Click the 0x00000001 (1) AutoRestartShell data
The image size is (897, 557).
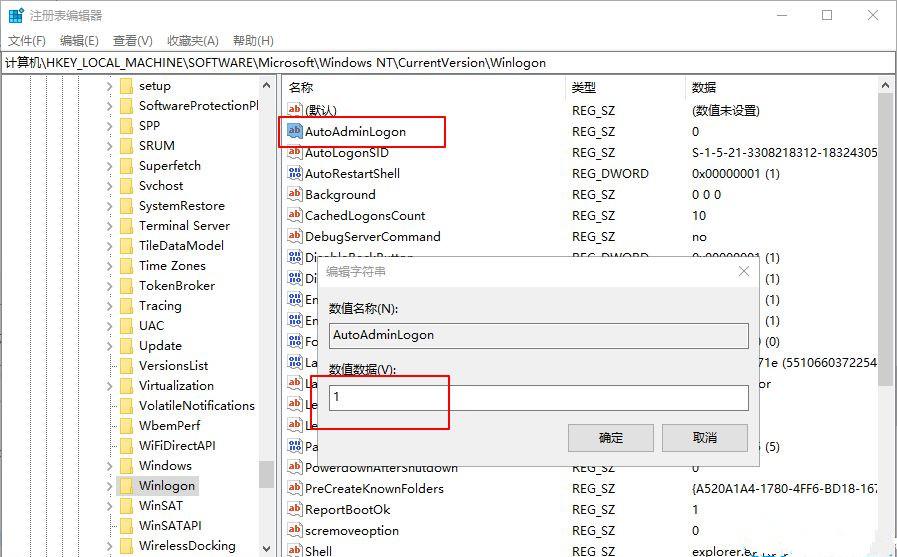(736, 173)
